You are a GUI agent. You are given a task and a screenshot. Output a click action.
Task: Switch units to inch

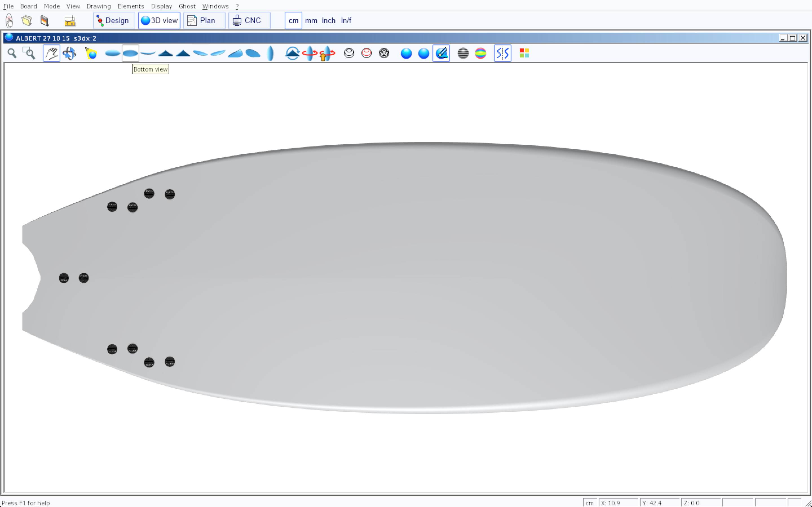tap(328, 21)
